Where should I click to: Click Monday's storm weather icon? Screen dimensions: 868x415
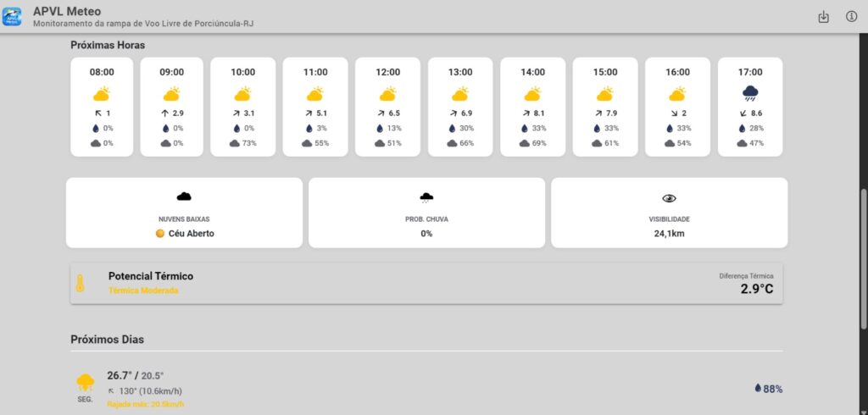[86, 382]
